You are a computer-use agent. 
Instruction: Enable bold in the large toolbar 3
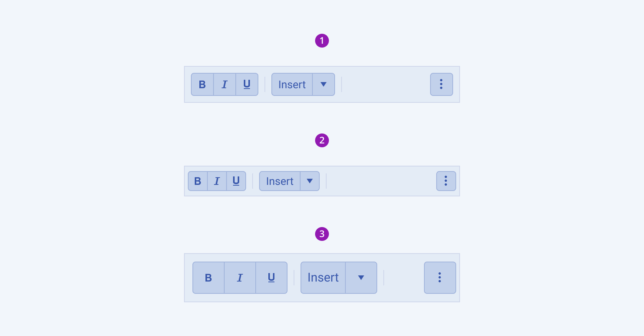point(208,277)
